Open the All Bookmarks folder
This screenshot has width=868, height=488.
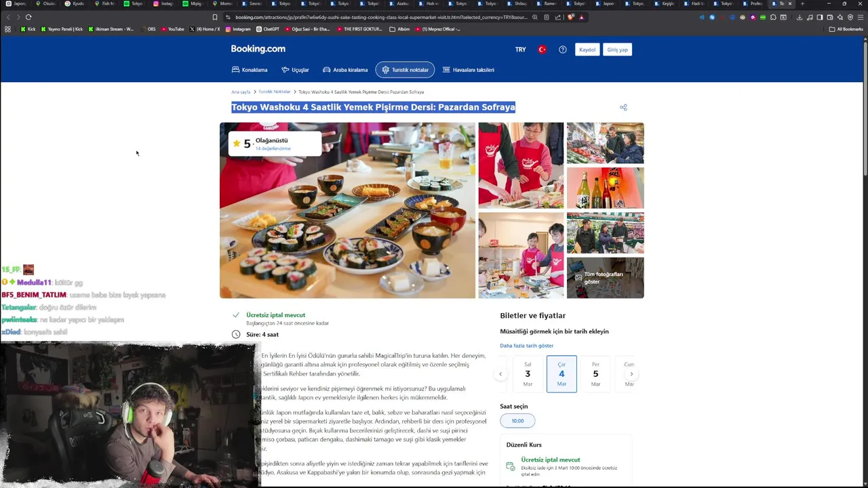[846, 29]
